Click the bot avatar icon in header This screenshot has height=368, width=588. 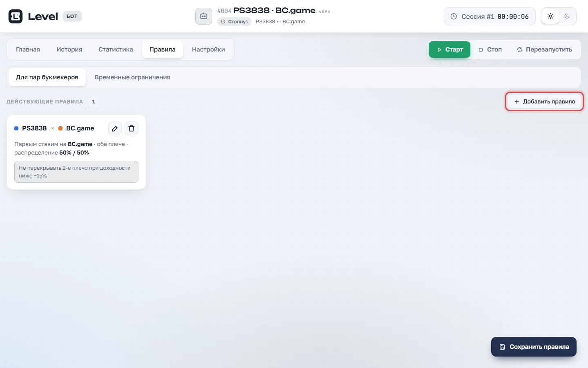[x=204, y=16]
